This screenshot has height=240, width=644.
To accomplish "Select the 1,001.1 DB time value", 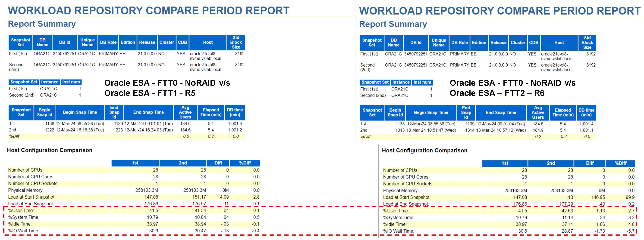I will click(586, 130).
